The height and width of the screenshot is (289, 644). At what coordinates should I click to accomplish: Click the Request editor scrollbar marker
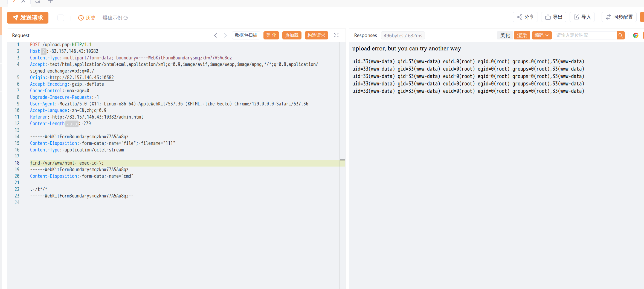pos(342,160)
